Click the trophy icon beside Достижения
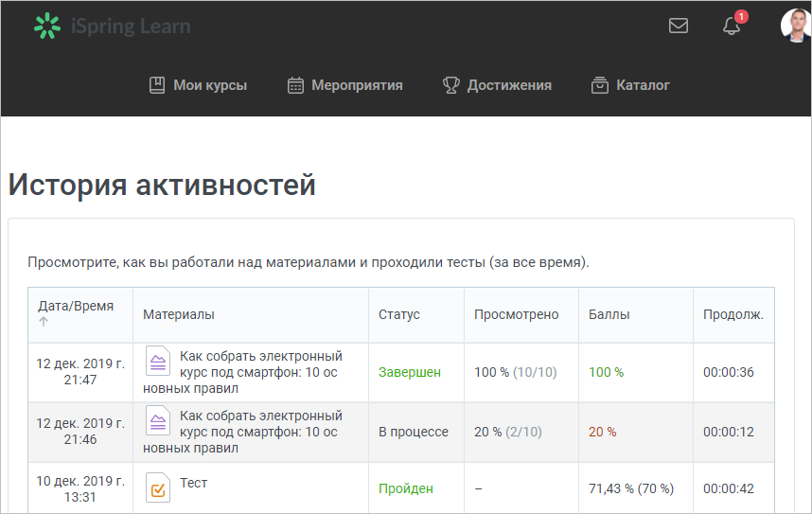The height and width of the screenshot is (514, 812). [451, 85]
